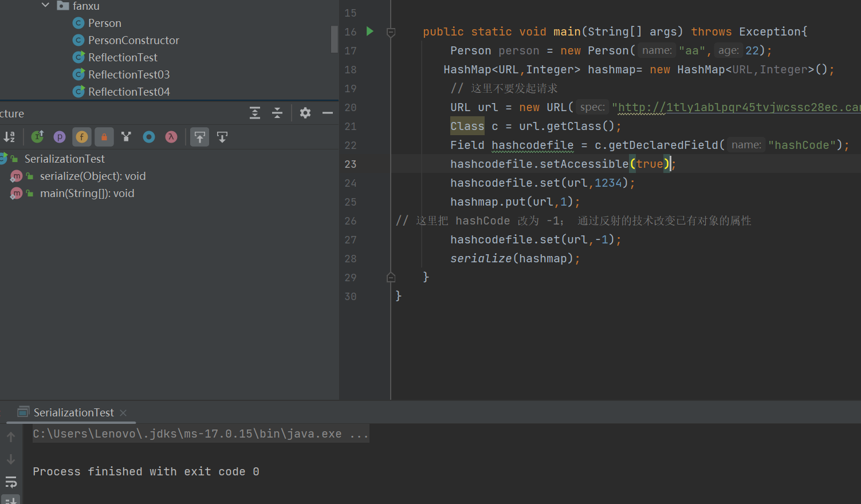Toggle Show Properties filter in Structure
The width and height of the screenshot is (861, 504).
[x=60, y=137]
